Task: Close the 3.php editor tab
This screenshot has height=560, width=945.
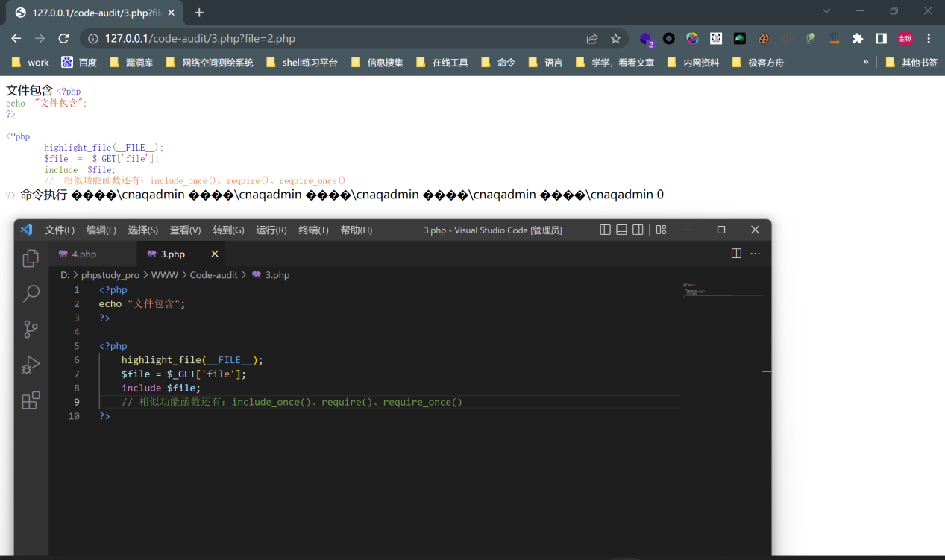Action: pyautogui.click(x=215, y=254)
